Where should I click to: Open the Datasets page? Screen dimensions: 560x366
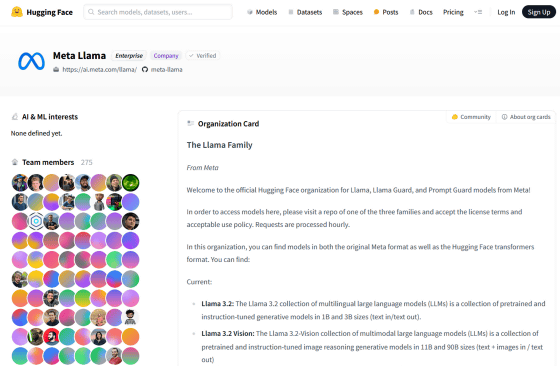pyautogui.click(x=305, y=12)
